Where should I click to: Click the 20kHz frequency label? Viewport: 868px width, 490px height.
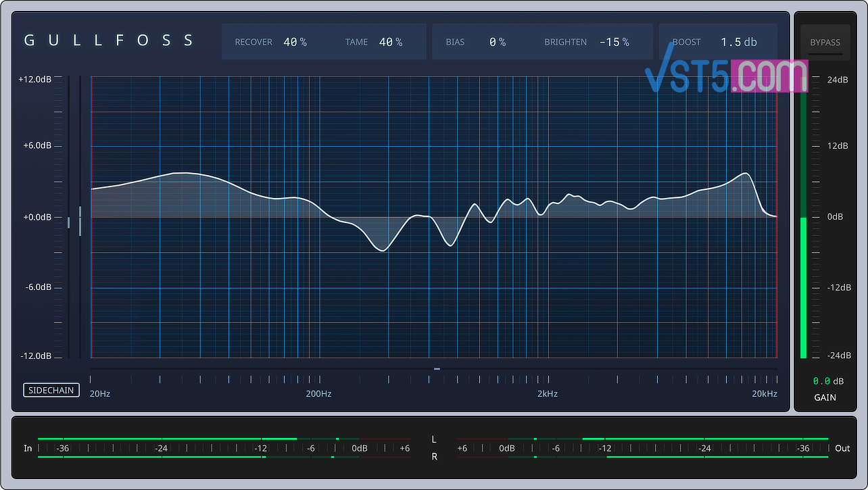765,393
